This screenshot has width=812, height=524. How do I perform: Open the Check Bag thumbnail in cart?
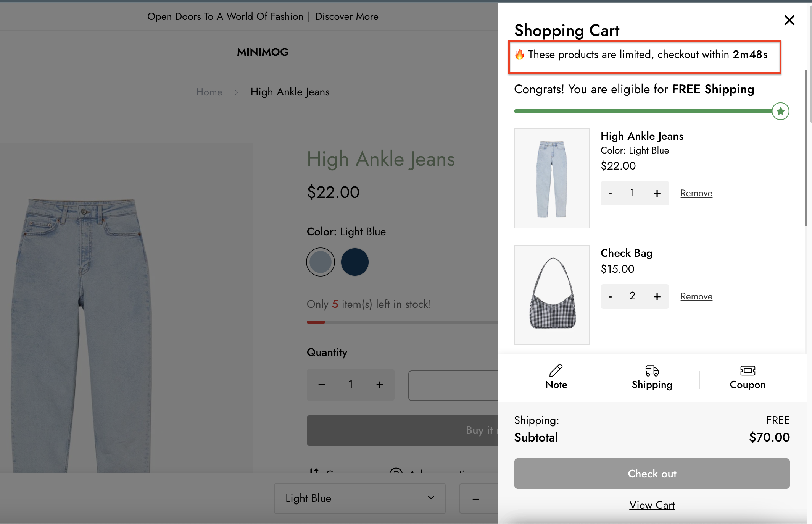click(552, 295)
